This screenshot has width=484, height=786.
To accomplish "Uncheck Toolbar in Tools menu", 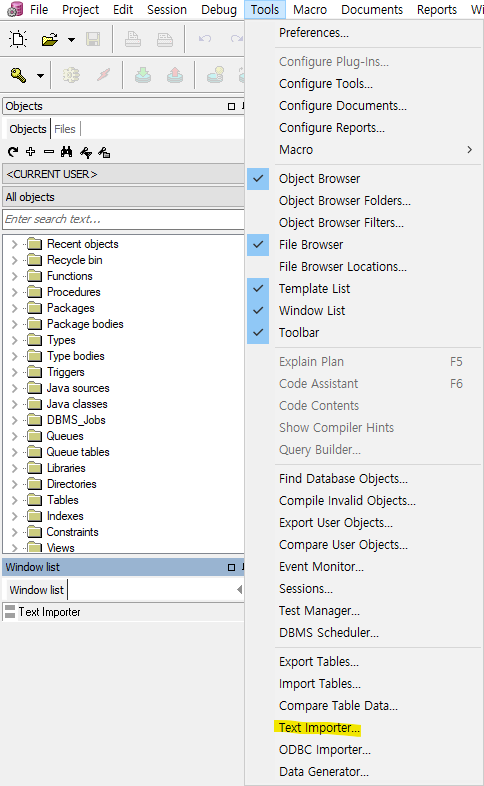I will pyautogui.click(x=258, y=332).
